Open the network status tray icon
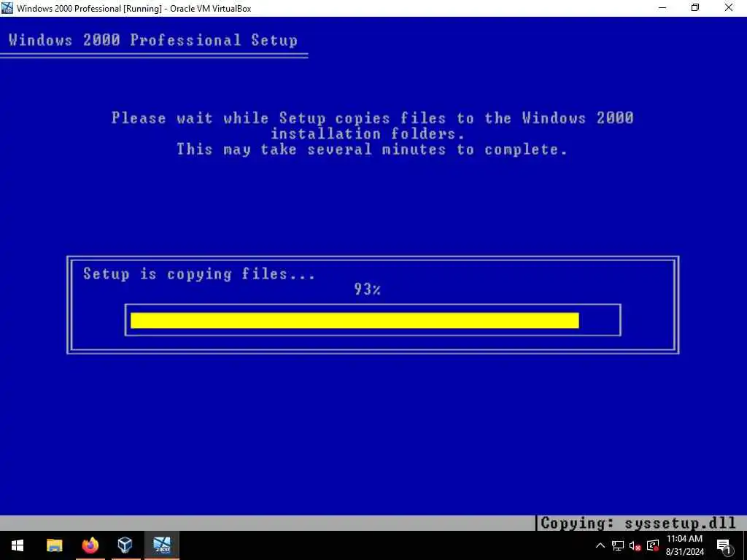 (x=618, y=545)
